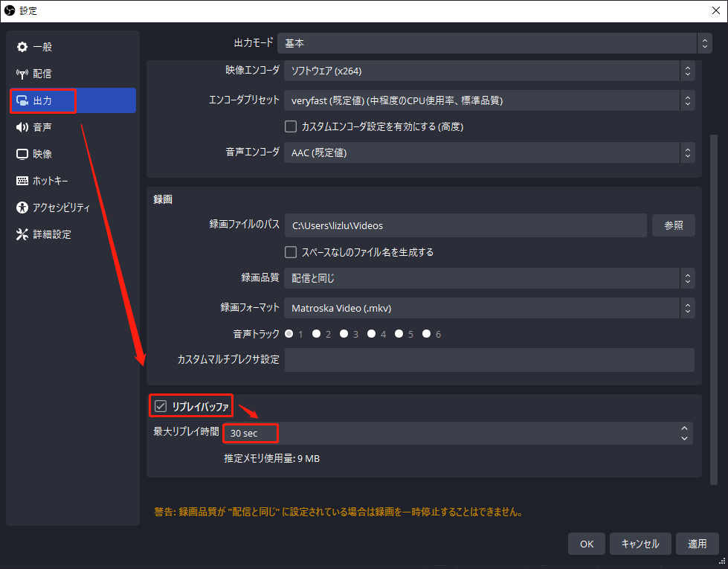Open the 音声エンコーダ AAC dropdown
This screenshot has width=728, height=569.
[x=489, y=152]
